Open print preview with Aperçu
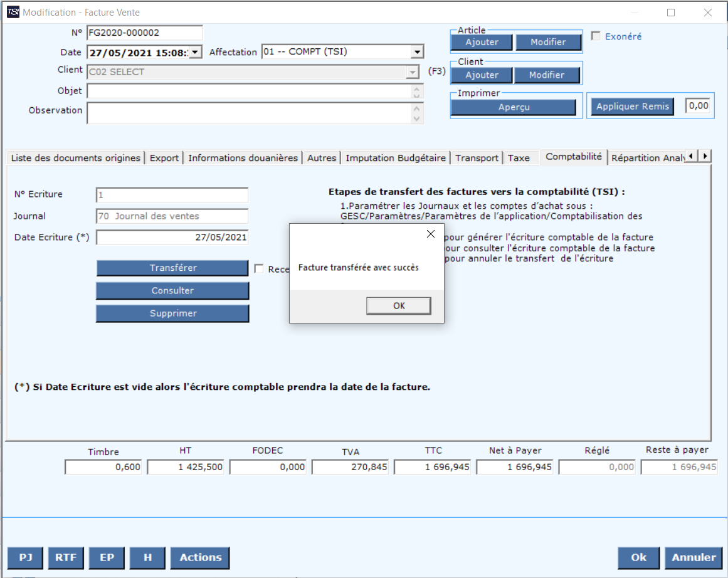 tap(514, 107)
